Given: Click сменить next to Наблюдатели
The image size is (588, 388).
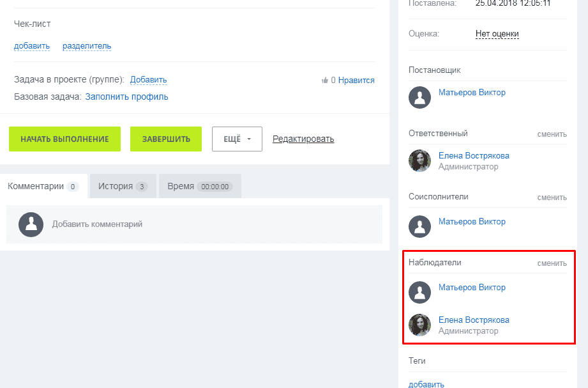Looking at the screenshot, I should [x=552, y=263].
